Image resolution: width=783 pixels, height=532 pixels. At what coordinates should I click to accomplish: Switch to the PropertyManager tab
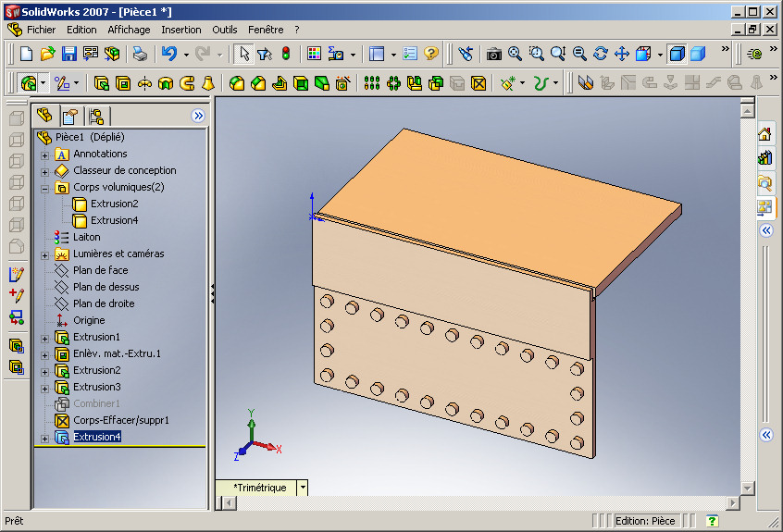70,117
